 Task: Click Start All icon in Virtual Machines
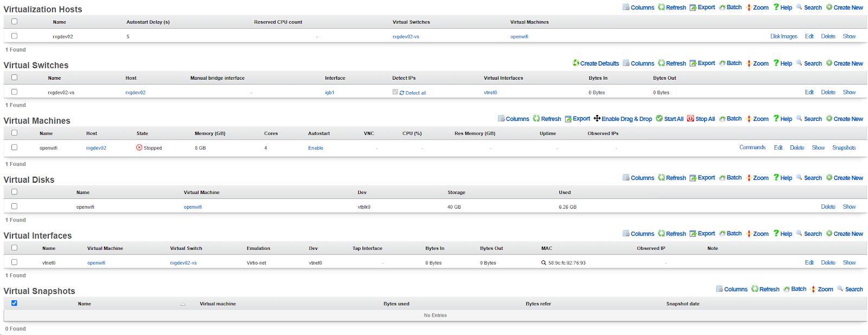(x=659, y=119)
